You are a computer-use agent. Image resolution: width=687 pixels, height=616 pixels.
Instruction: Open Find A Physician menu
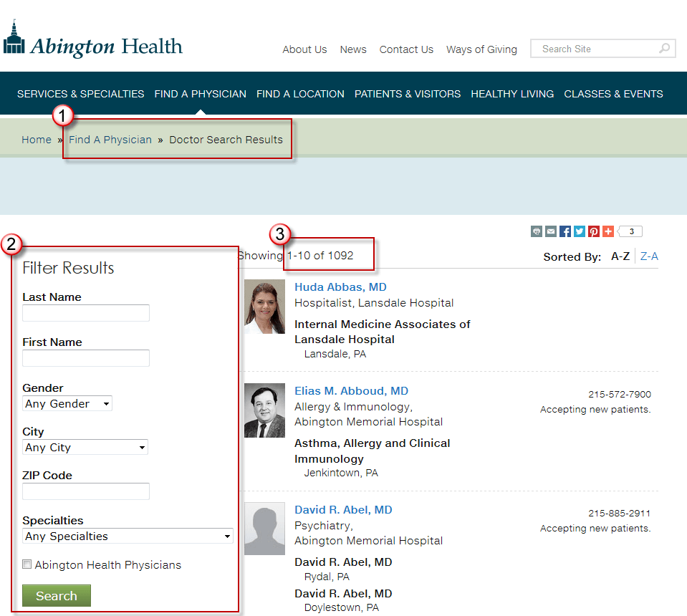pos(201,94)
